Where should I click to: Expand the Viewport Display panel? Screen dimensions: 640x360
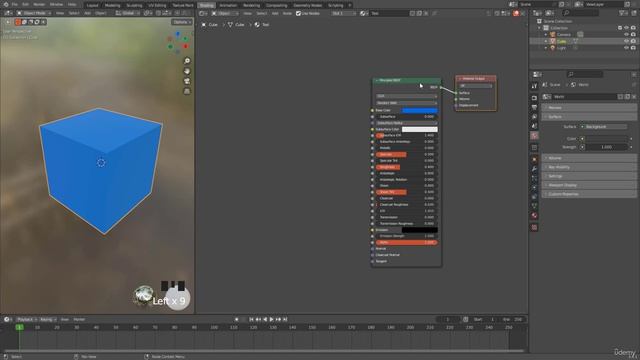click(589, 185)
